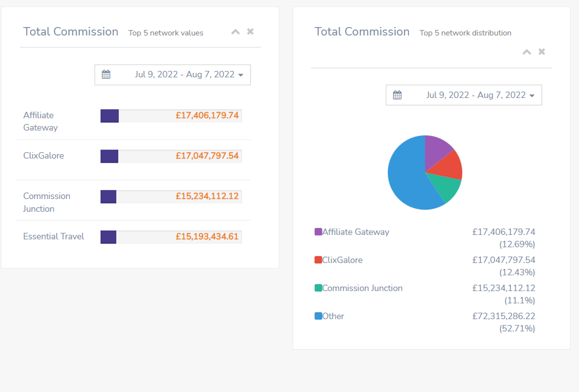Screen dimensions: 579x392
Task: Click the red swatch next to ClixGalore
Action: coord(318,259)
